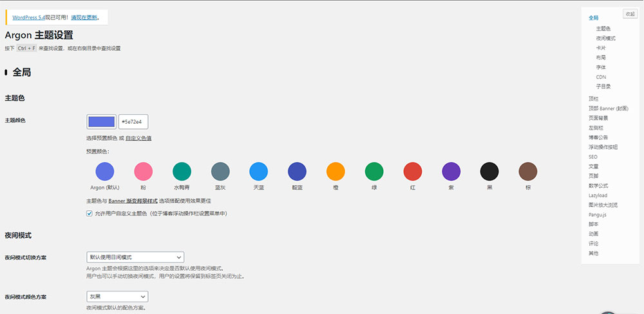Open the theme color picker swatch
The height and width of the screenshot is (314, 644).
click(x=102, y=122)
